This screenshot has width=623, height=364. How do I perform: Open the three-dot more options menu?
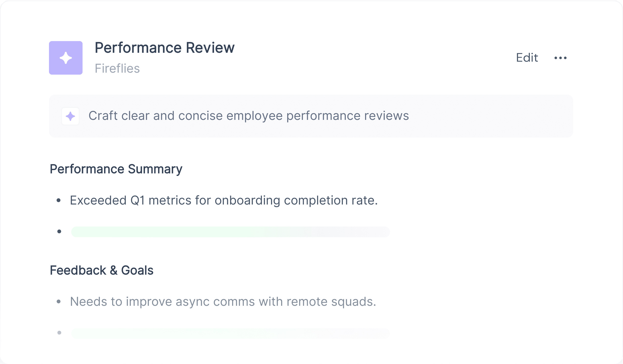[x=561, y=58]
